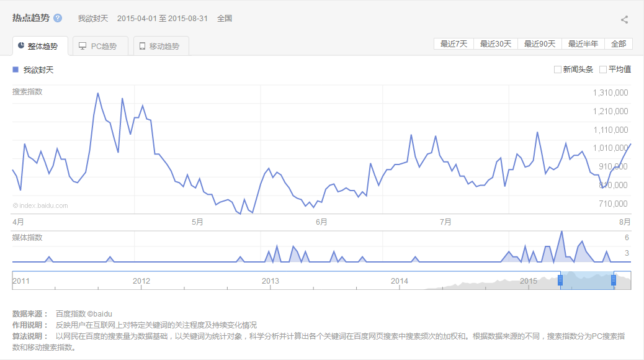This screenshot has height=360, width=644.
Task: Open the help question mark icon beside 热点趋势
Action: coord(58,18)
